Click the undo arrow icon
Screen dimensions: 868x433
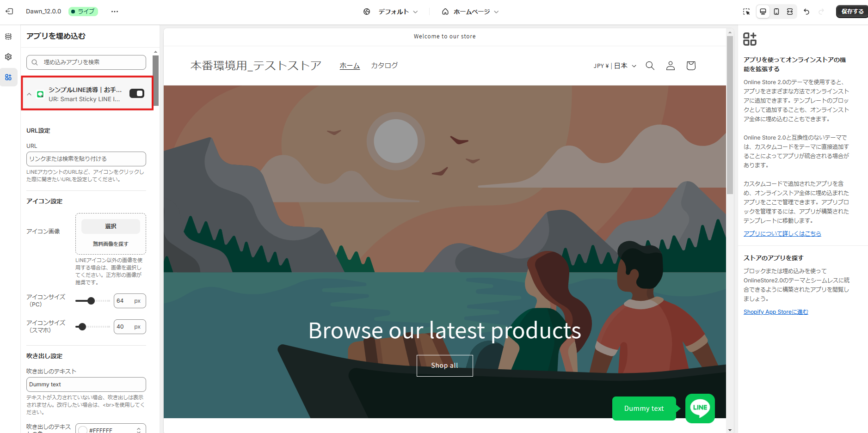(806, 12)
